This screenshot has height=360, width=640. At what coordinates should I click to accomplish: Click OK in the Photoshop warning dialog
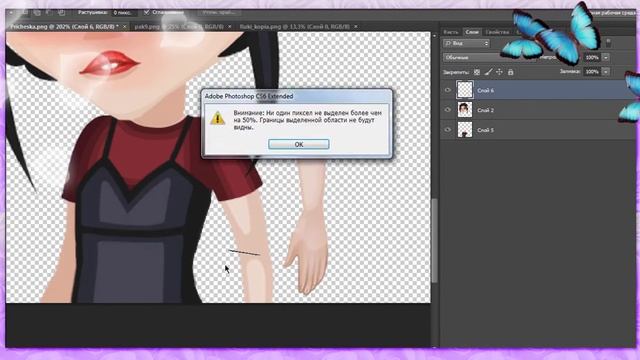(x=298, y=144)
